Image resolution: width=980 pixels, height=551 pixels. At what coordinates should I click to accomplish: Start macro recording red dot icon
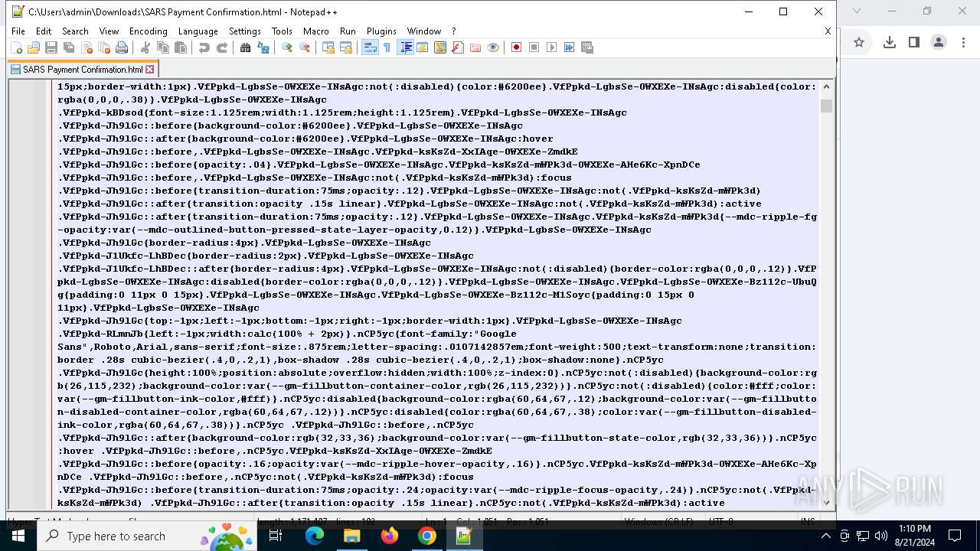click(x=517, y=47)
